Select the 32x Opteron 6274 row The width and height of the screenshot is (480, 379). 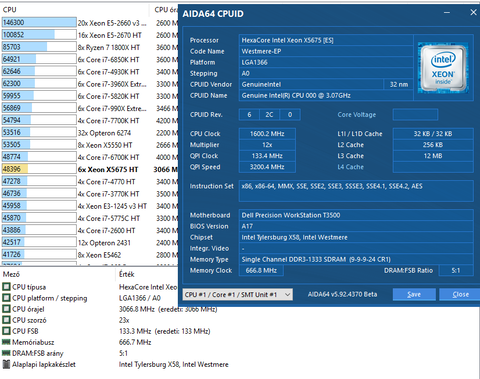pos(90,133)
